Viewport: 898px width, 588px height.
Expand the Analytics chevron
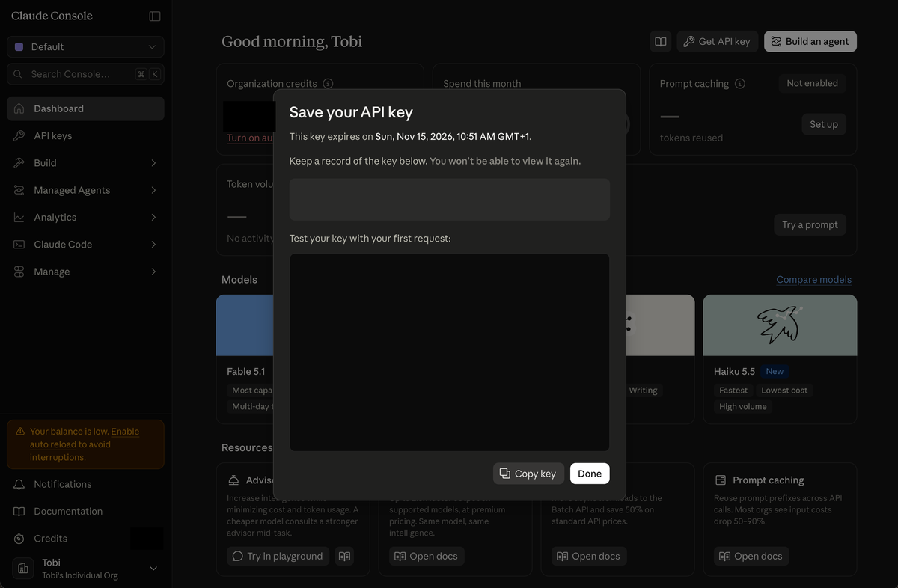pos(153,217)
